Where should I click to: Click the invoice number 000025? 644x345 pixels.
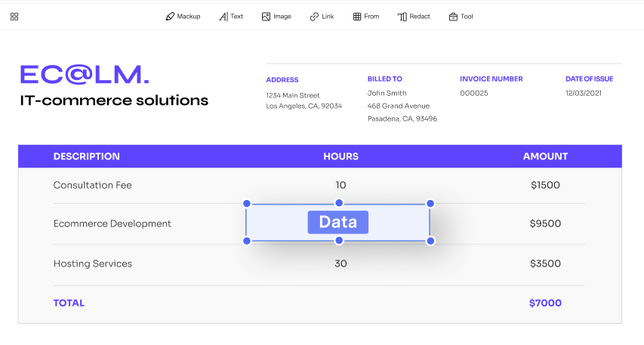click(x=474, y=93)
